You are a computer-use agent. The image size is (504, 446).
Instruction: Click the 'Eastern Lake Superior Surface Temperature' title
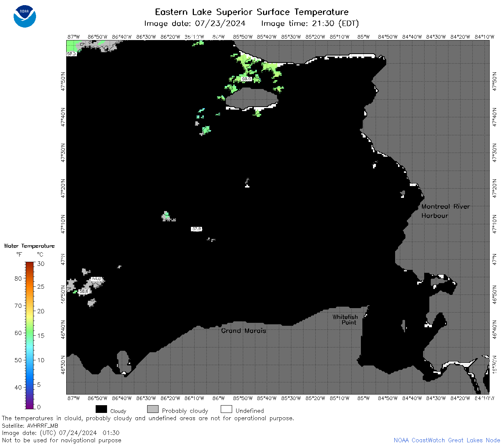(x=252, y=12)
